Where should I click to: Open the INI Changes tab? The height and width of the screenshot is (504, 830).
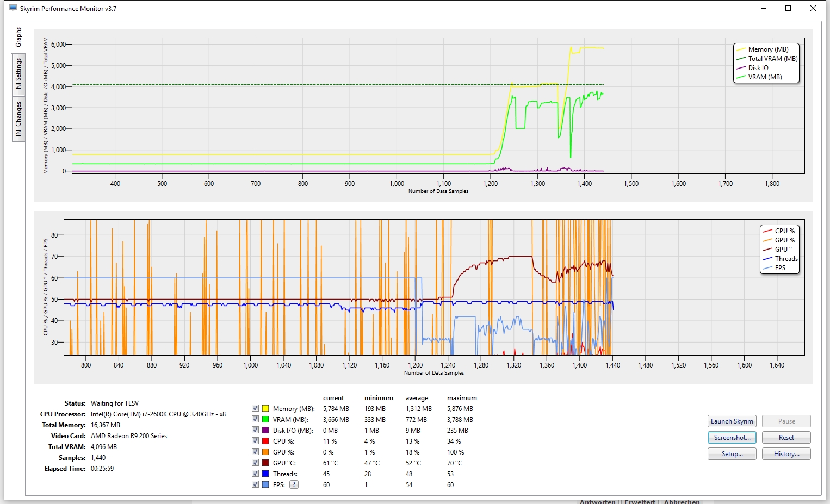coord(18,119)
